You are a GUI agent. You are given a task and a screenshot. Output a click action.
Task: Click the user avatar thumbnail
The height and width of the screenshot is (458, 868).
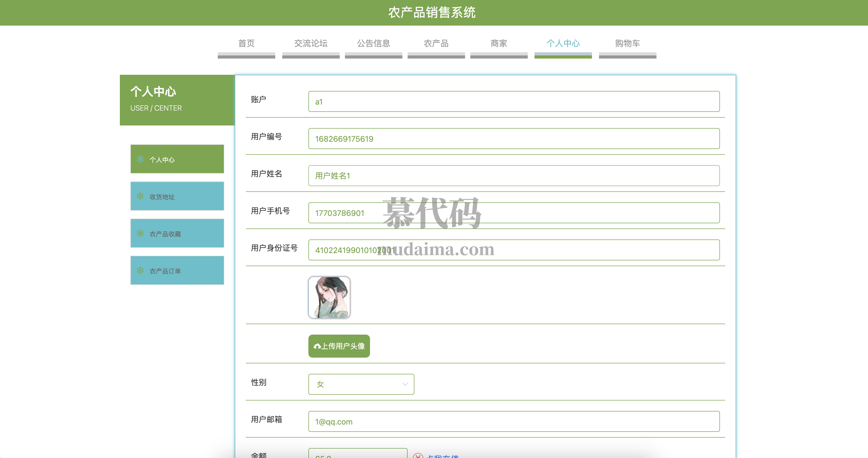pyautogui.click(x=329, y=297)
